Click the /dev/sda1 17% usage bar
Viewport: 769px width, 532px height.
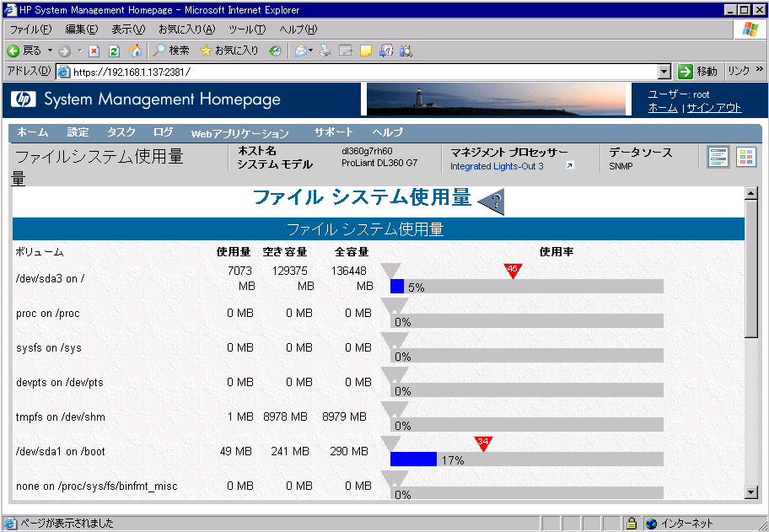527,459
